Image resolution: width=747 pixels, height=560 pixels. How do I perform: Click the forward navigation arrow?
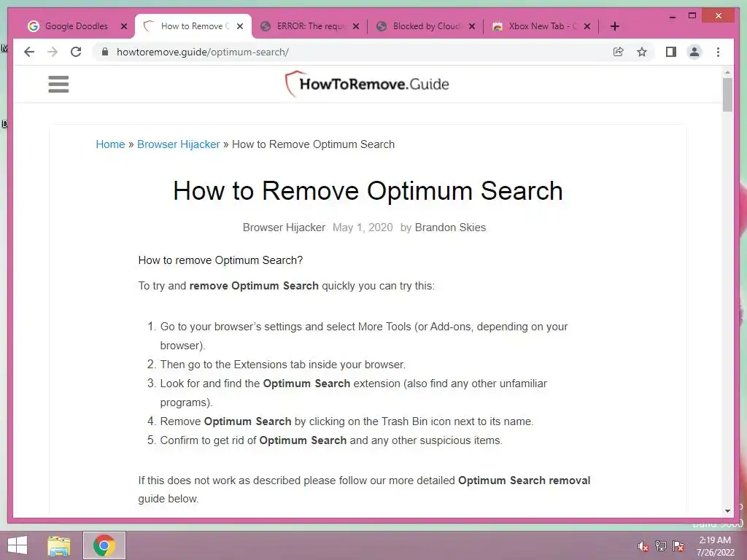click(x=53, y=52)
